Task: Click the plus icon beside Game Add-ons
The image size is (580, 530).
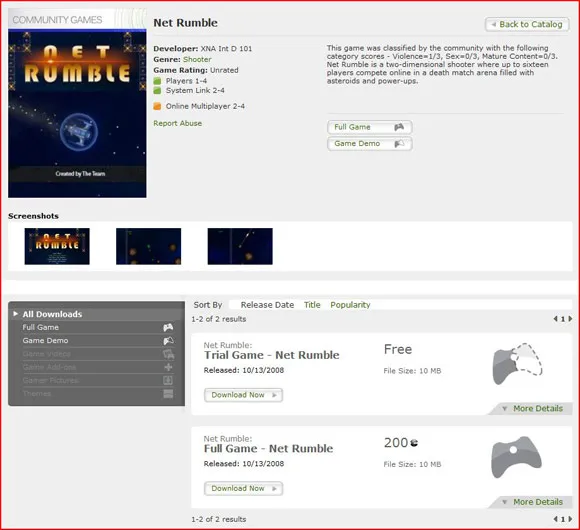Action: (x=168, y=367)
